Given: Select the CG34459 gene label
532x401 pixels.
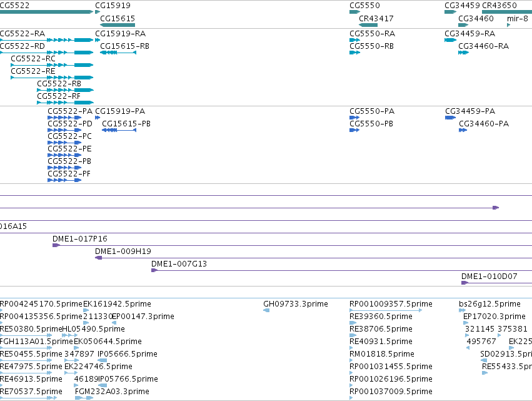Looking at the screenshot, I should tap(462, 6).
